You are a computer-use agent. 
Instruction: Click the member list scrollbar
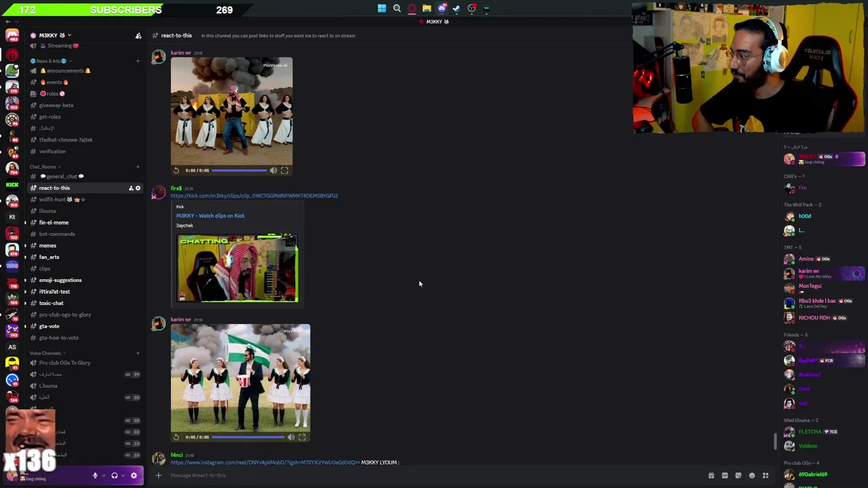click(x=776, y=441)
